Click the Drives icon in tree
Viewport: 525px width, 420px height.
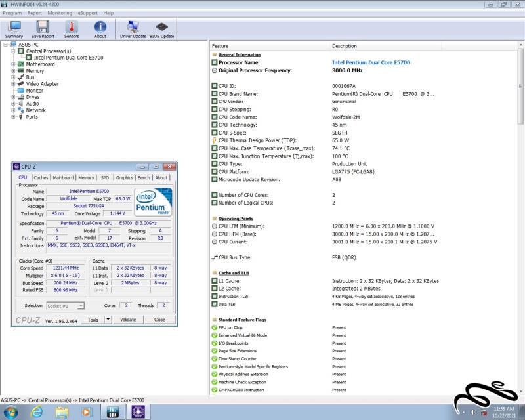[x=21, y=96]
